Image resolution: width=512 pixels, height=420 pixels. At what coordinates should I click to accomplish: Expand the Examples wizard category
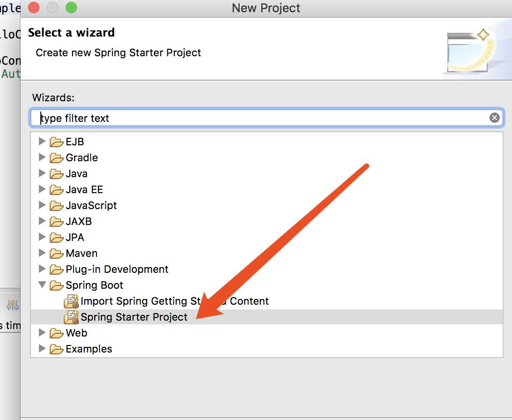(x=42, y=348)
